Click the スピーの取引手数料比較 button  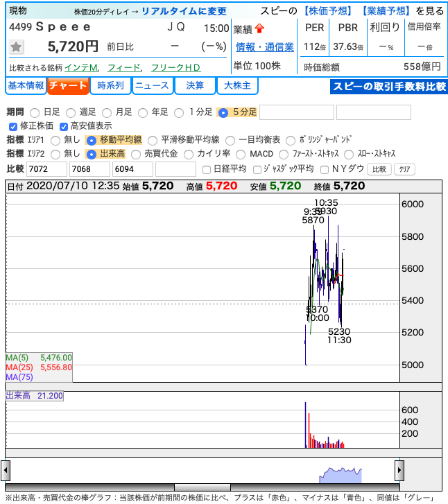coord(389,87)
